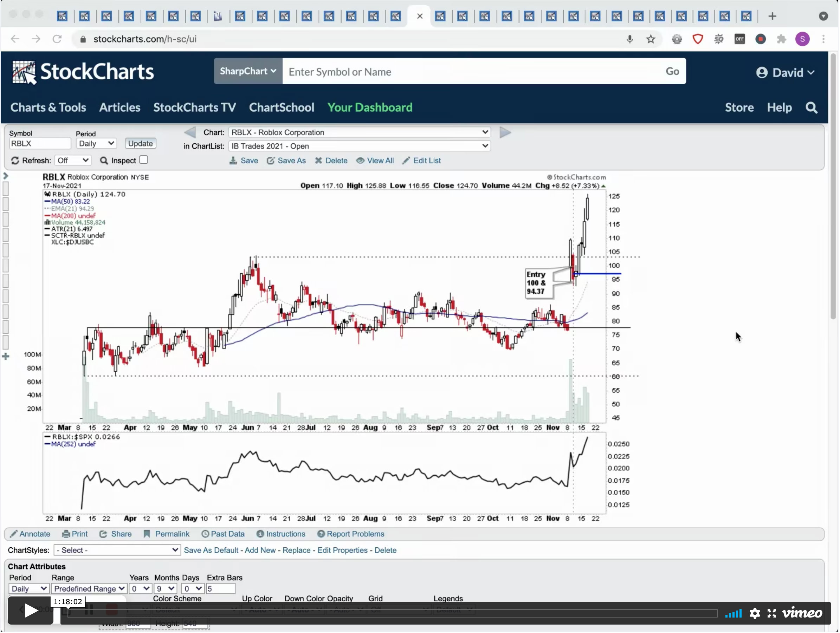Click the Past Data link
The image size is (840, 633).
coord(223,534)
